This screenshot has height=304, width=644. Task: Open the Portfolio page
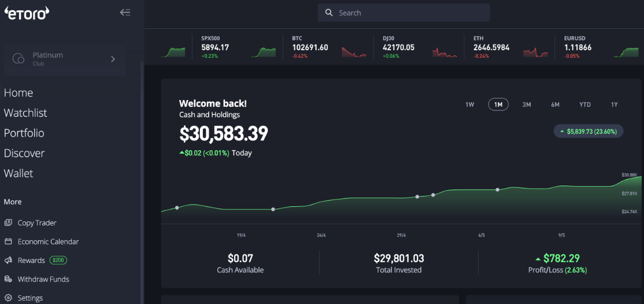(x=24, y=133)
